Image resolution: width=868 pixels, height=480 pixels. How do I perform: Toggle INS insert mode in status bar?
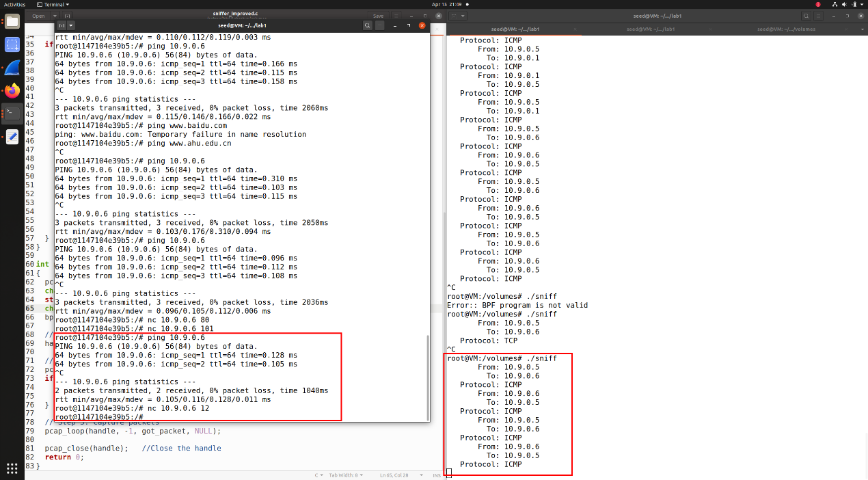(x=435, y=475)
